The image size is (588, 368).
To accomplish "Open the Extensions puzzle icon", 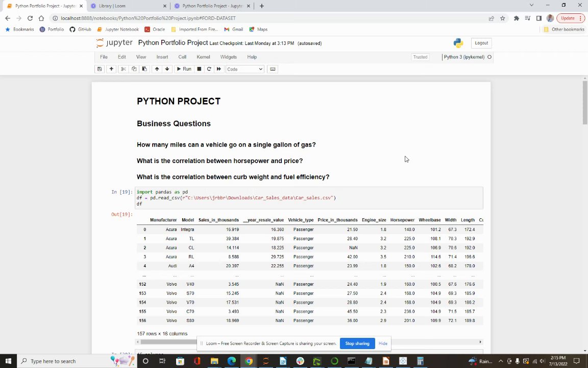I will pos(517,18).
